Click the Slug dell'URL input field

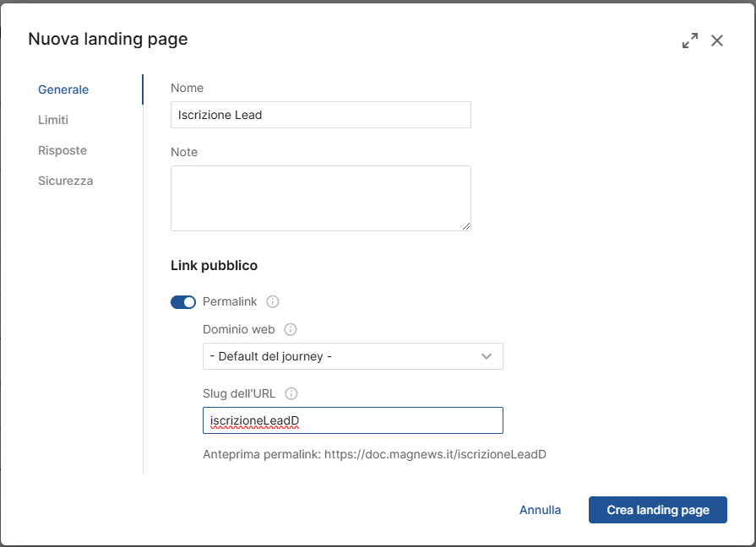tap(353, 420)
